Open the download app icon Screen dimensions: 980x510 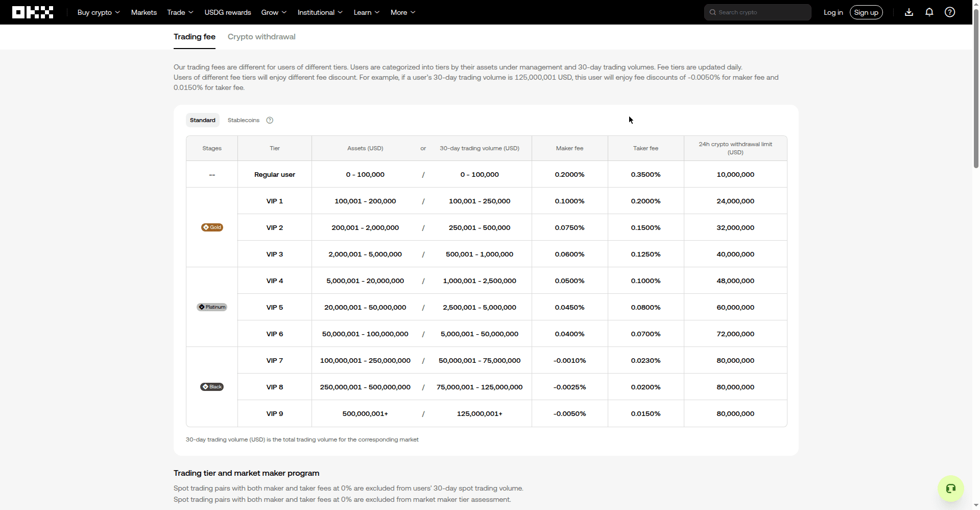(x=909, y=12)
